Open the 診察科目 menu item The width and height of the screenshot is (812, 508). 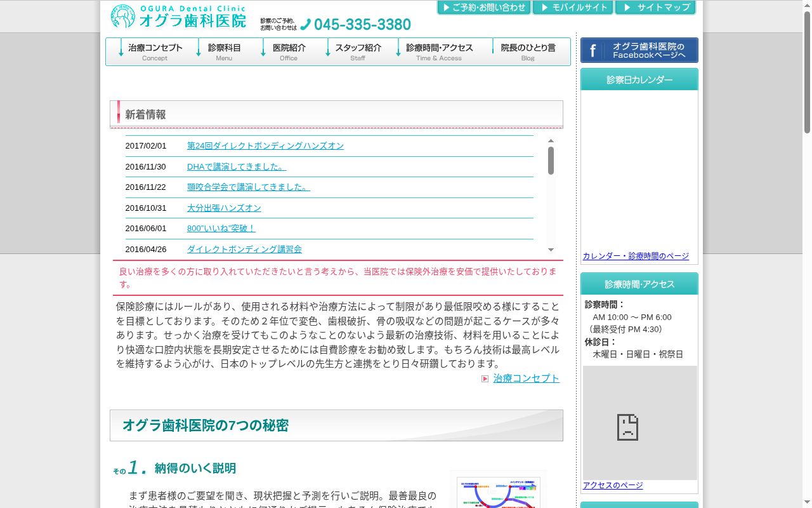(224, 51)
